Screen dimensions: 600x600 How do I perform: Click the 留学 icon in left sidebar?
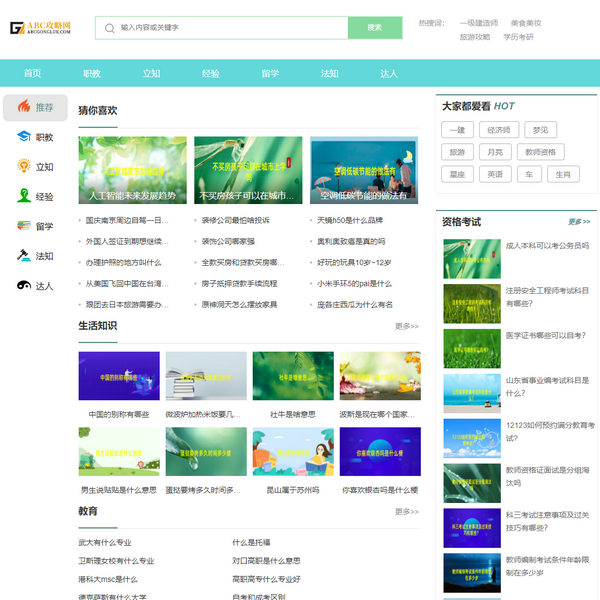point(24,226)
